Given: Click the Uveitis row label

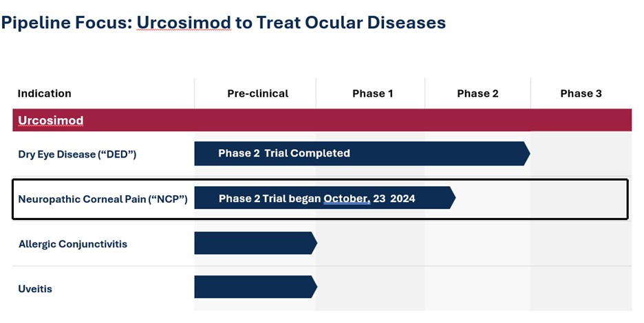Looking at the screenshot, I should click(35, 289).
